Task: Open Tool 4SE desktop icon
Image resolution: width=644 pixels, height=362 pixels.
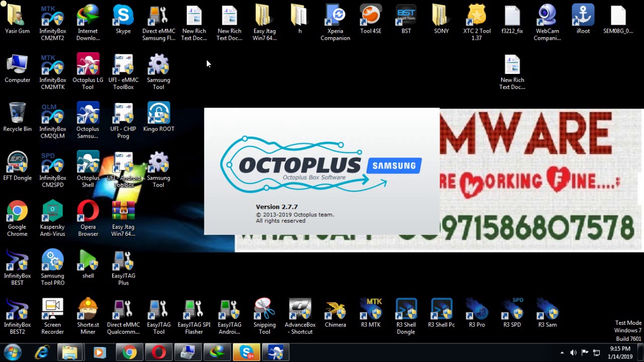Action: 371,20
